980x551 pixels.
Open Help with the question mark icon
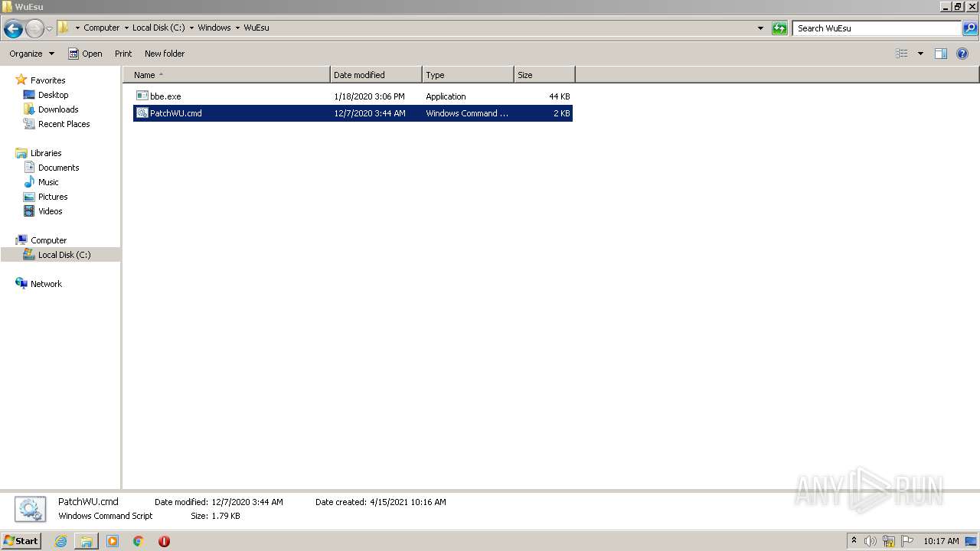pyautogui.click(x=963, y=54)
